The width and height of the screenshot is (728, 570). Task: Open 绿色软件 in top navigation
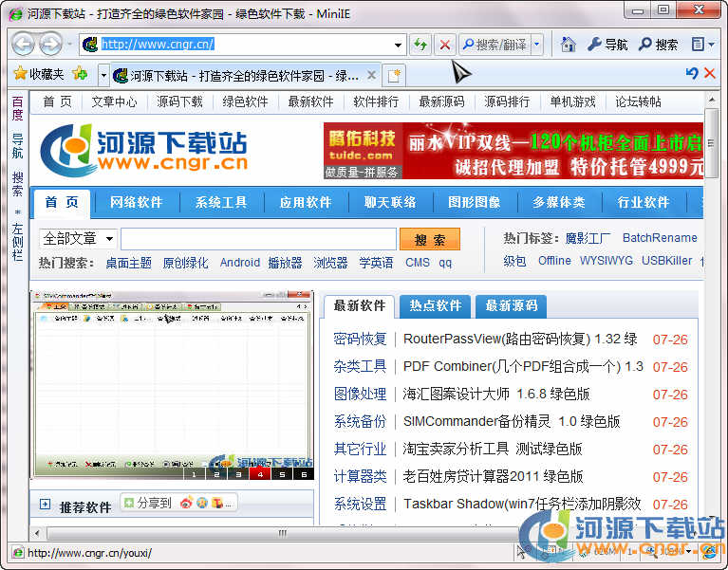245,101
